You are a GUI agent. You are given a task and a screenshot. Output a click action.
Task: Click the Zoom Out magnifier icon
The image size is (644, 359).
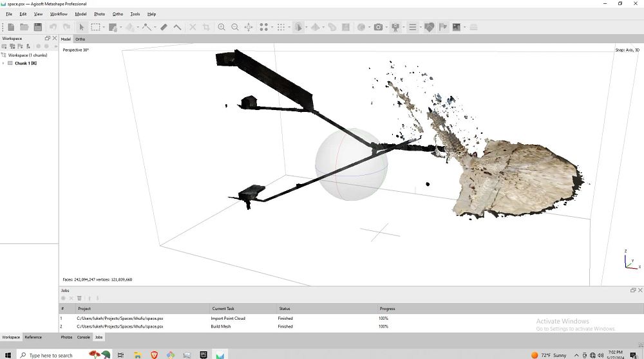pos(235,27)
